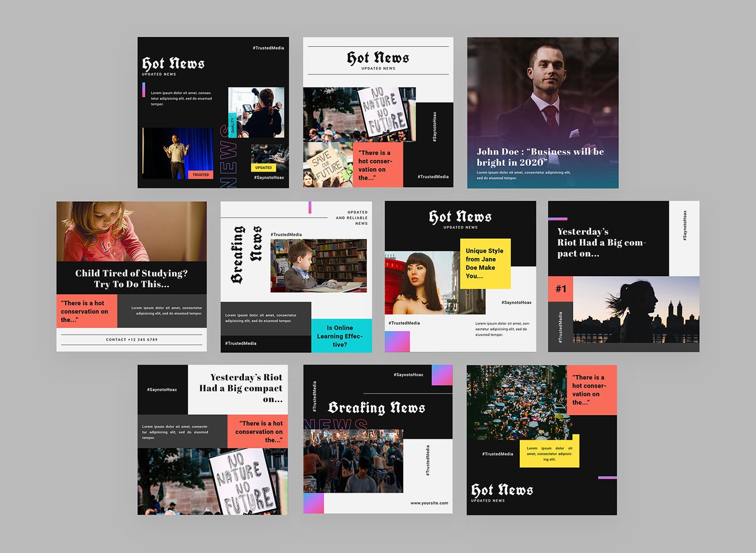Viewport: 756px width, 553px height.
Task: Open the woman with bangs portrait
Action: (423, 283)
